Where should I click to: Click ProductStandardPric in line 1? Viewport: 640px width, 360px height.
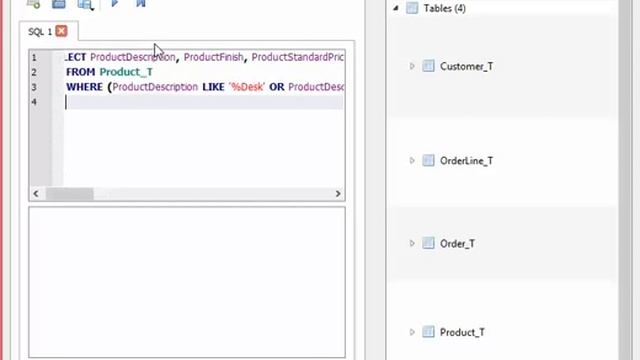pyautogui.click(x=298, y=57)
